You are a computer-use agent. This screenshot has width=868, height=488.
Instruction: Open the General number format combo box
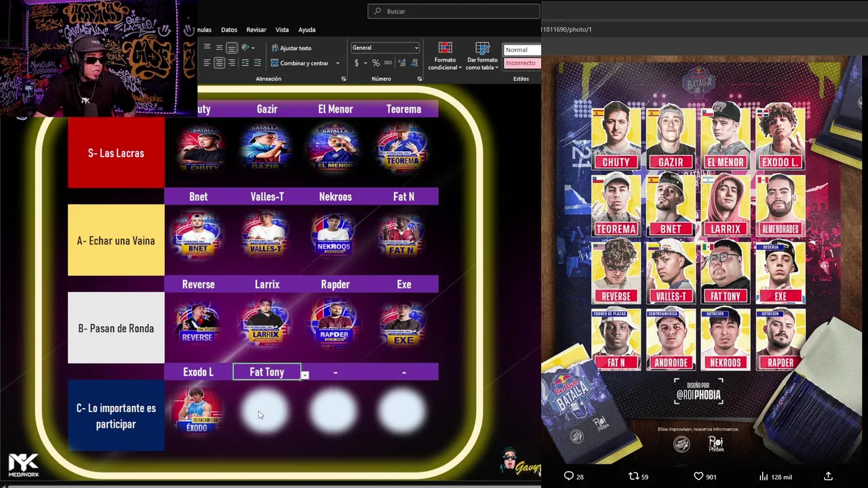click(x=385, y=47)
